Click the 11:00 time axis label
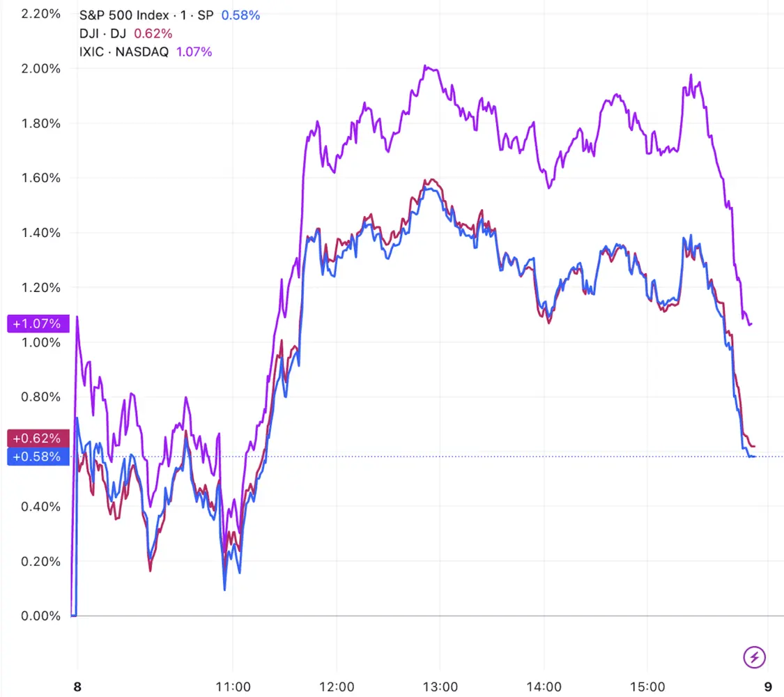The width and height of the screenshot is (784, 697). 233,687
